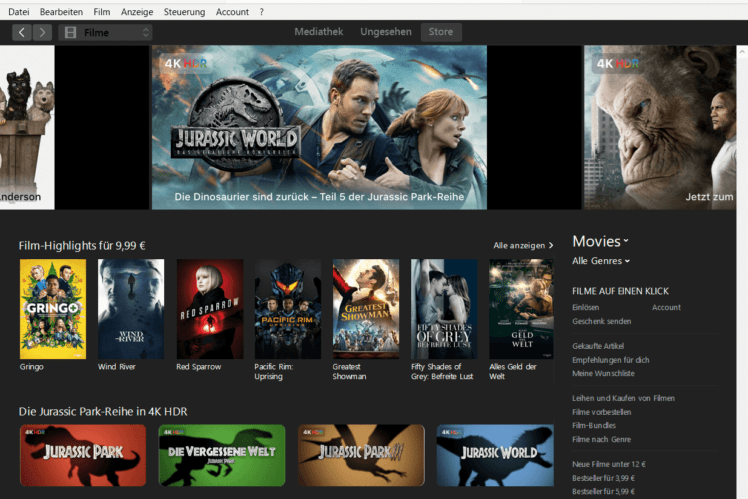Go forward with the right arrow button
The image size is (748, 499).
[x=42, y=32]
